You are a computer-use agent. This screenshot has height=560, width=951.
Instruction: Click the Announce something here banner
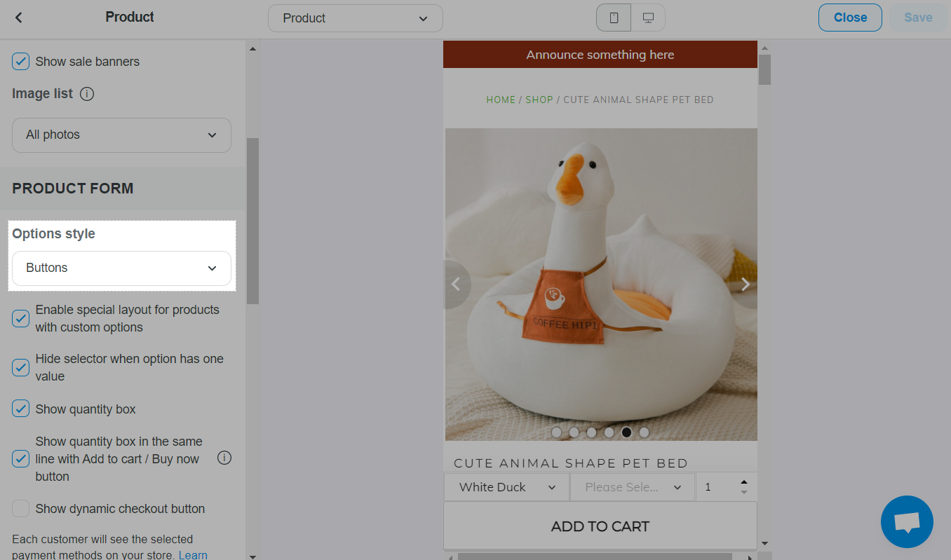[x=600, y=55]
